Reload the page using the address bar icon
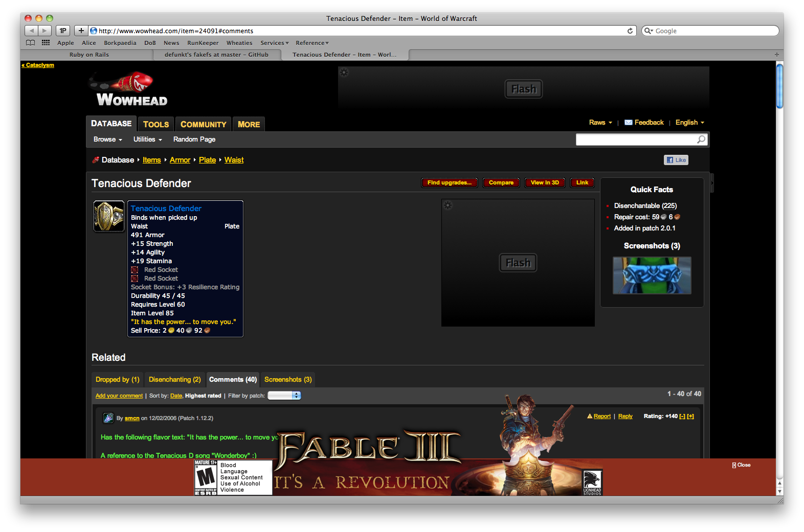 (630, 31)
